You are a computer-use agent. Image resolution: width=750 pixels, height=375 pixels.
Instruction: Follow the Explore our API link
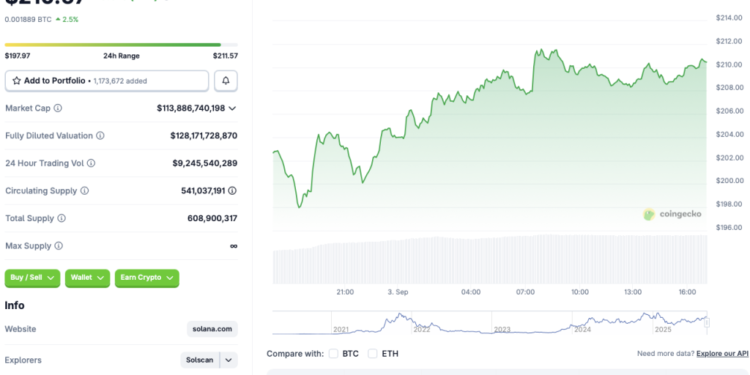pos(722,353)
